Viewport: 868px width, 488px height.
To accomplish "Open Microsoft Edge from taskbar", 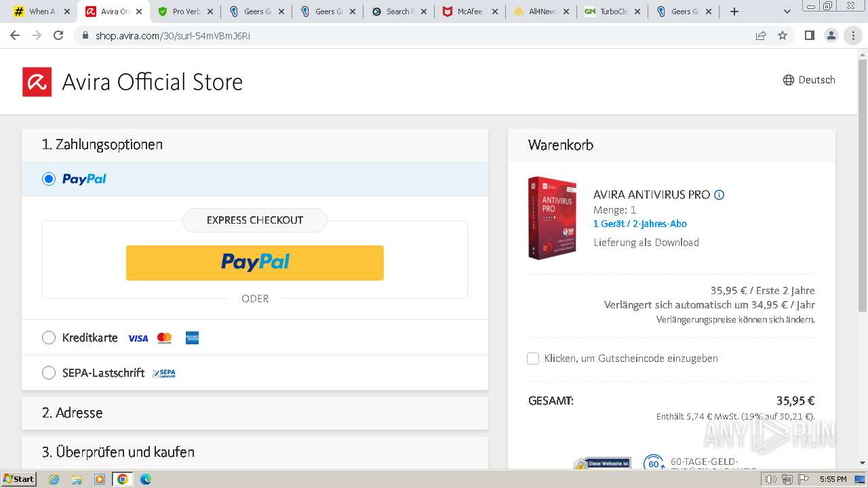I will pos(146,479).
